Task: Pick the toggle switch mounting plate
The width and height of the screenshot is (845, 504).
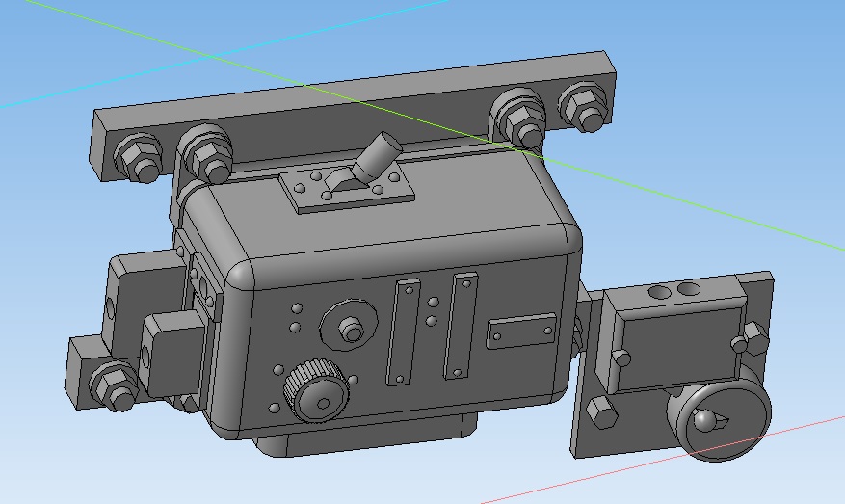Action: pyautogui.click(x=347, y=186)
